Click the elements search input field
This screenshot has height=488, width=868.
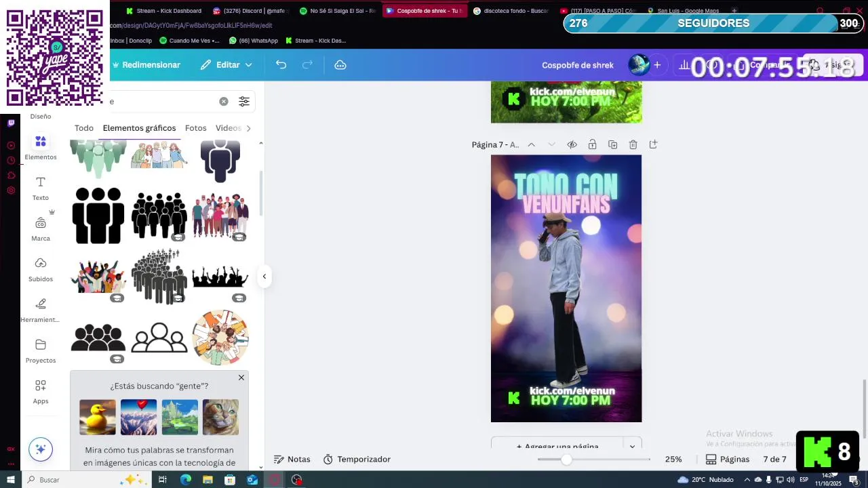(x=163, y=101)
